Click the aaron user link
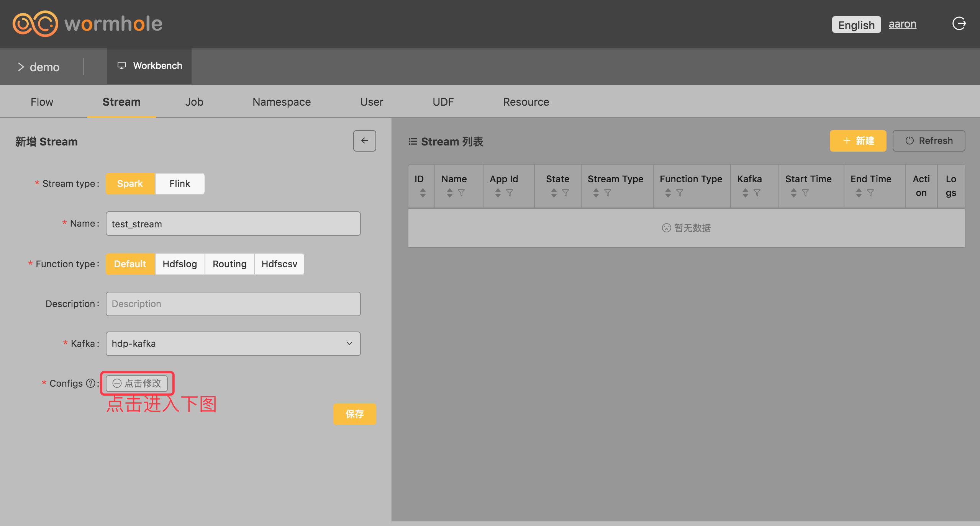Viewport: 980px width, 526px height. 902,24
